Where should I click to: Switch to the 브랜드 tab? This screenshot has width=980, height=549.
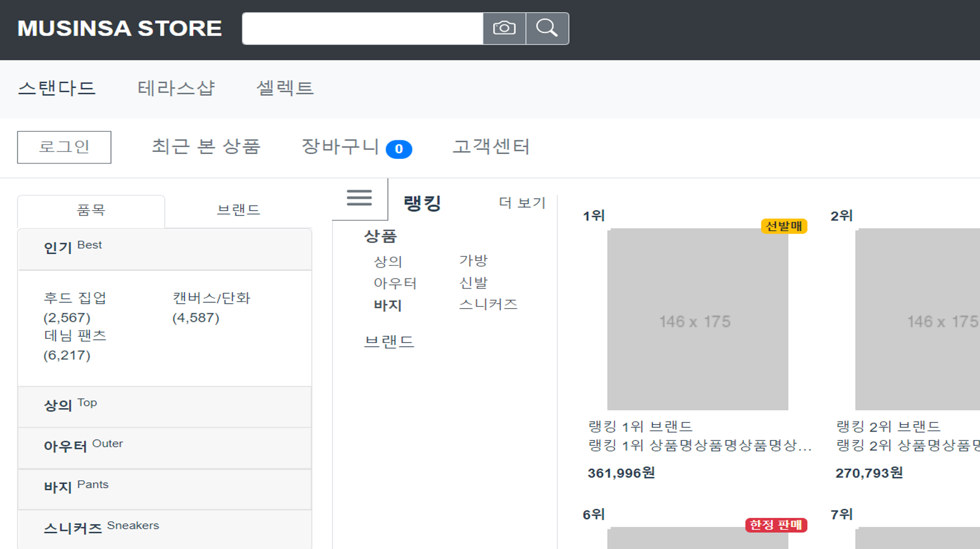[x=239, y=211]
